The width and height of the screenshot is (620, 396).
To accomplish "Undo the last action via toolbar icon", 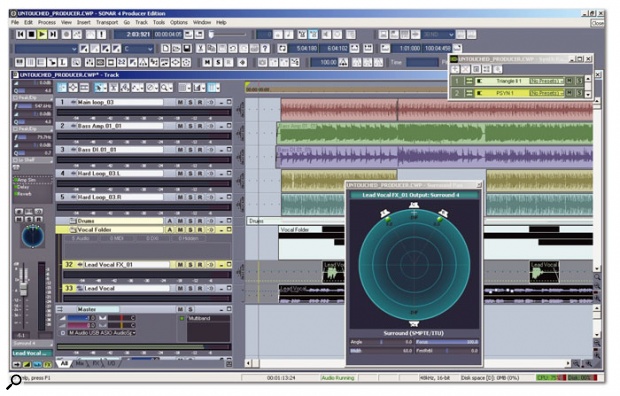I will point(233,48).
